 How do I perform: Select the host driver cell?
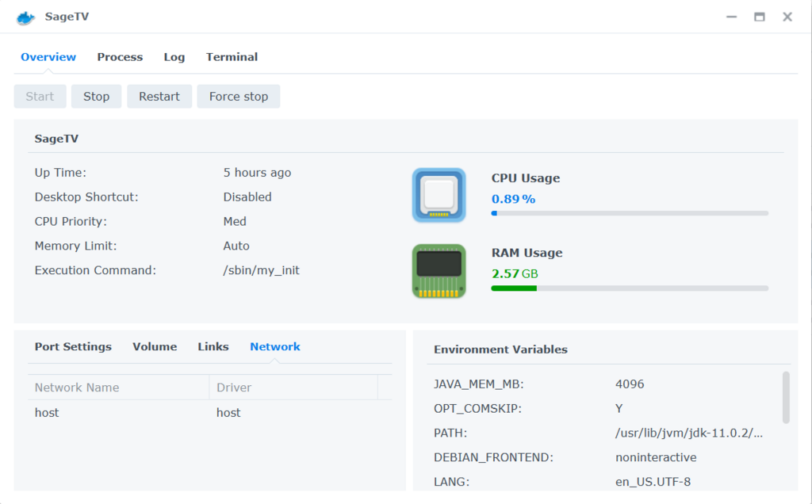click(228, 412)
